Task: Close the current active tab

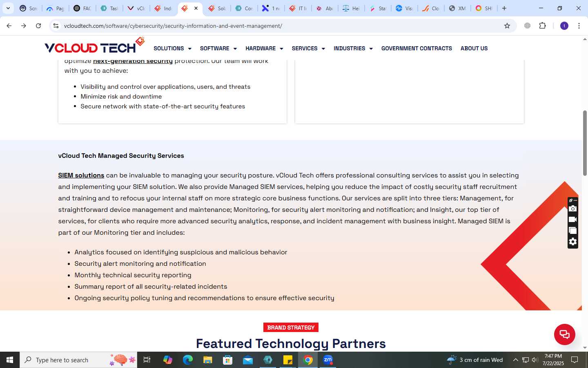Action: click(x=196, y=8)
